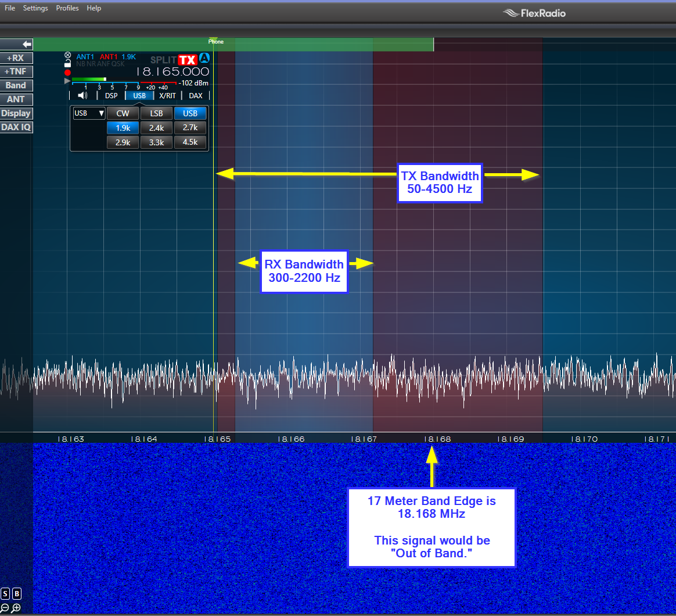The image size is (676, 616).
Task: Click the gray playback triangle icon
Action: [67, 81]
